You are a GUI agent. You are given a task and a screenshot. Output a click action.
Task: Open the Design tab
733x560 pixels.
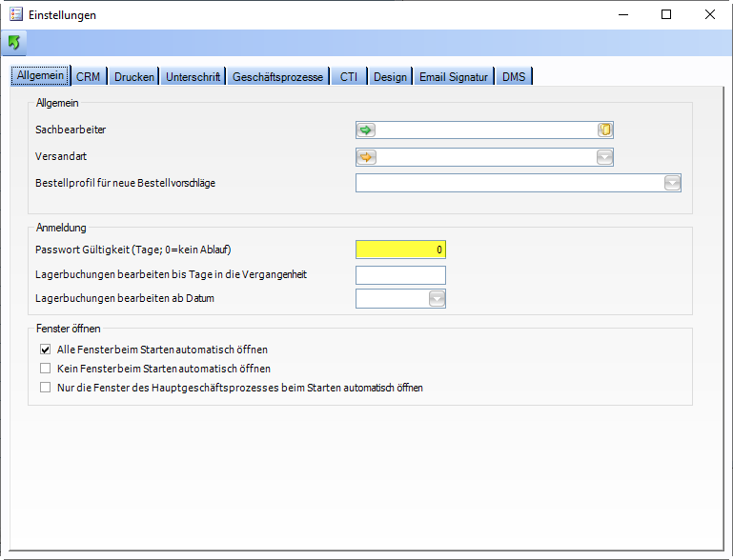click(x=390, y=77)
